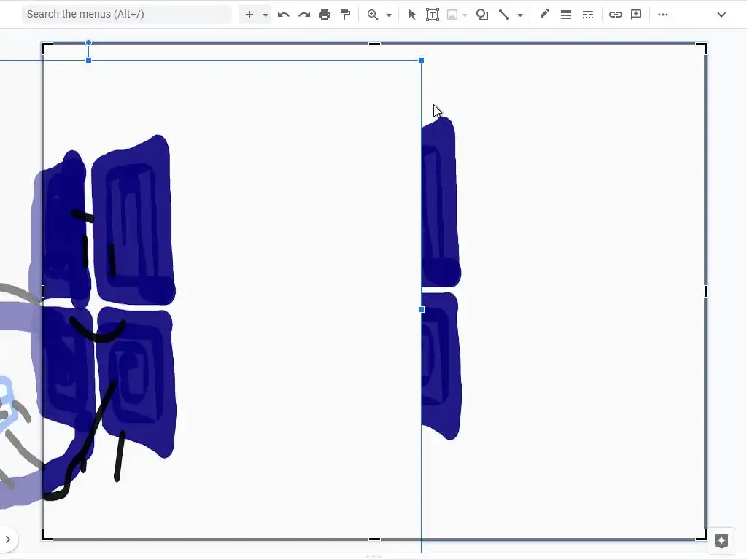Expand the filmstrip panel arrow

coord(7,540)
